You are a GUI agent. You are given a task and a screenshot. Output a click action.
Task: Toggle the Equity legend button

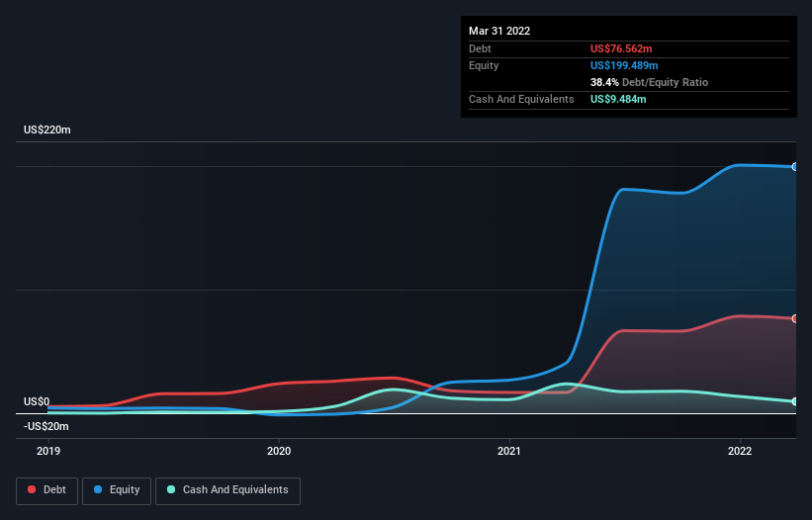tap(117, 490)
